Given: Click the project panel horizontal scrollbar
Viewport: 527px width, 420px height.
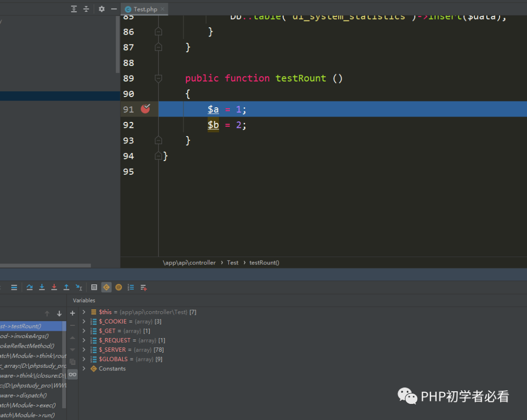Looking at the screenshot, I should (x=45, y=265).
